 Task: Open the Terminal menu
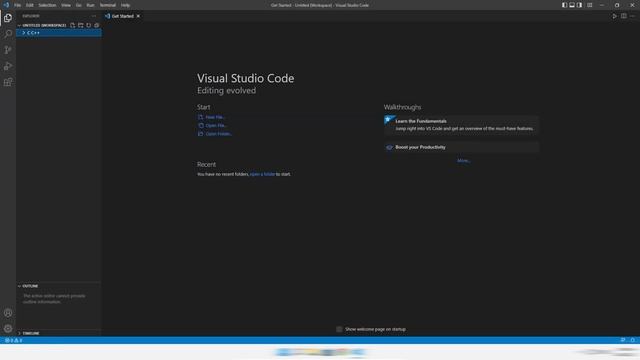[108, 5]
